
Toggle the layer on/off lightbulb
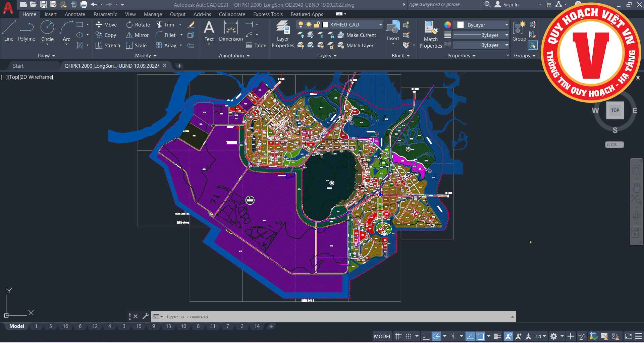301,24
